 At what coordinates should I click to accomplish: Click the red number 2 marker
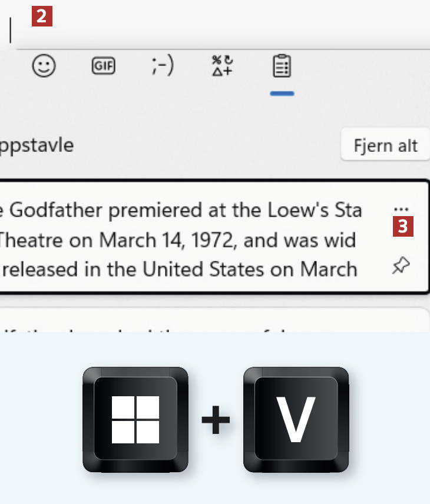41,16
